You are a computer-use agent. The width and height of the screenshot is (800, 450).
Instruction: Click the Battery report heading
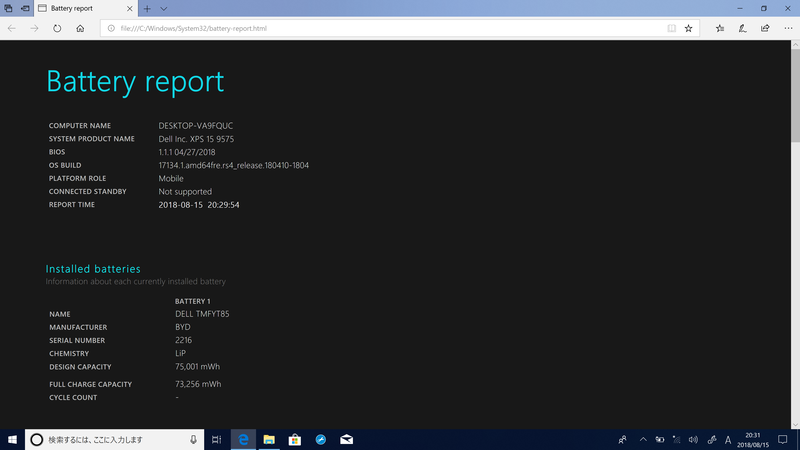tap(135, 82)
